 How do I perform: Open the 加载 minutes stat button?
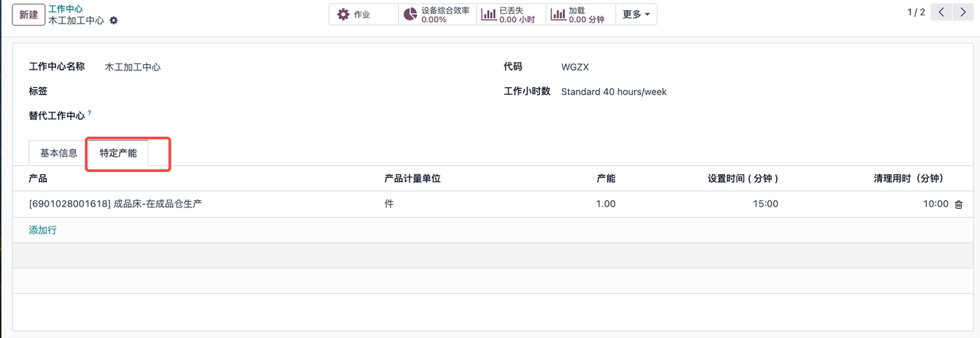pyautogui.click(x=580, y=15)
